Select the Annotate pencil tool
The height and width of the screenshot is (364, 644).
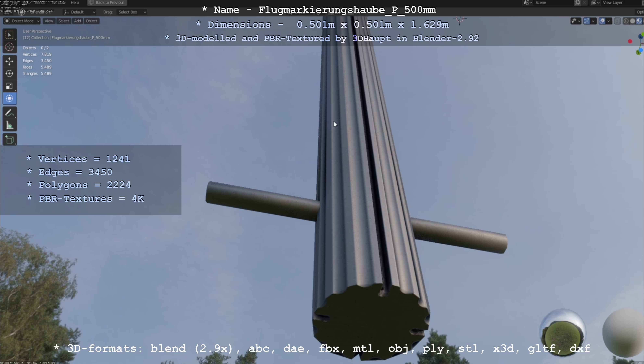coord(9,113)
